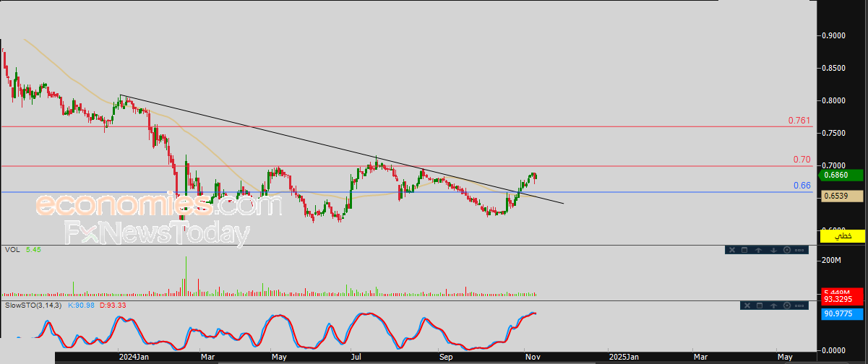The image size is (868, 364).
Task: Close the VOL indicator panel
Action: click(x=732, y=250)
